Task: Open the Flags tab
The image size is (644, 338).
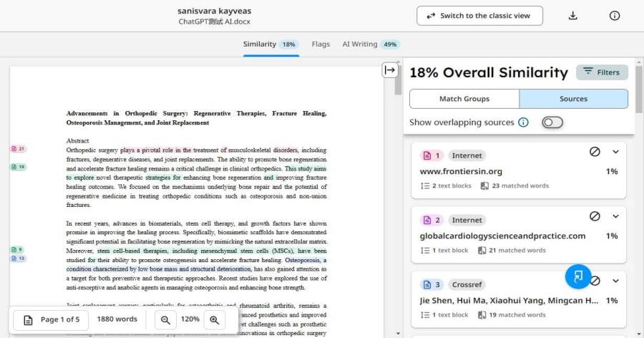Action: pos(321,44)
